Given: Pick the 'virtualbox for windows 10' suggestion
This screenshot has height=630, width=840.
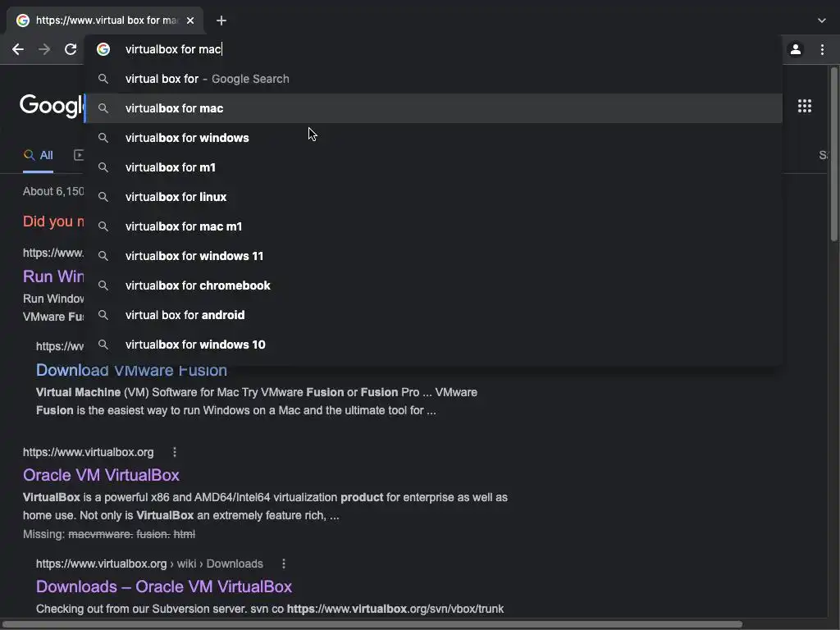Looking at the screenshot, I should coord(434,344).
